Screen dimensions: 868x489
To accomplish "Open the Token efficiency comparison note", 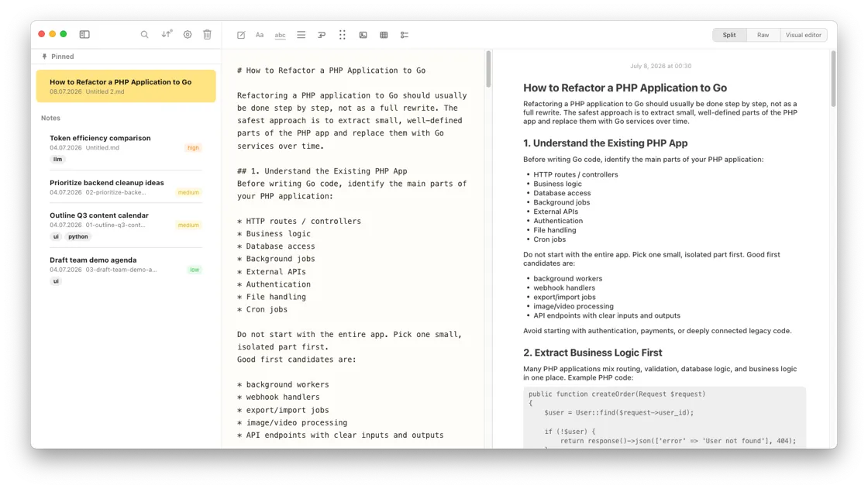I will tap(126, 149).
